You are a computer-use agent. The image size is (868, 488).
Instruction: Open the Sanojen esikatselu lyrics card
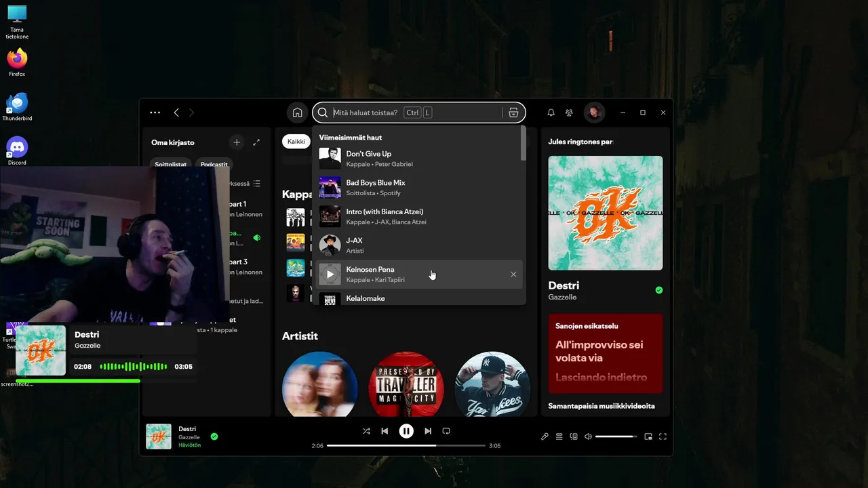pyautogui.click(x=606, y=353)
